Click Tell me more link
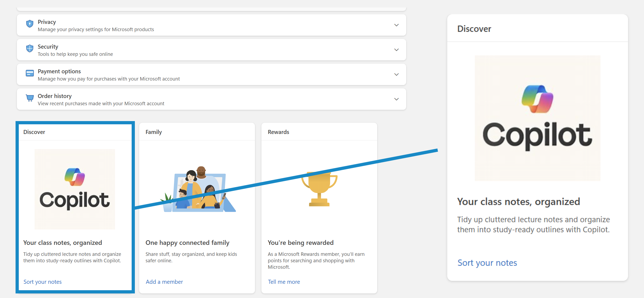The width and height of the screenshot is (644, 298). point(284,282)
